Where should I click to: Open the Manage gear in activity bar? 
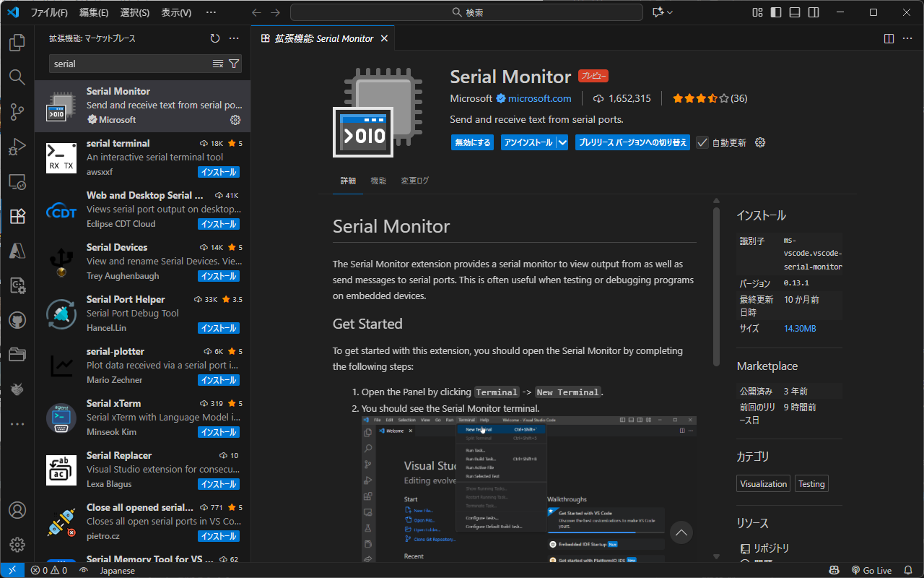17,545
